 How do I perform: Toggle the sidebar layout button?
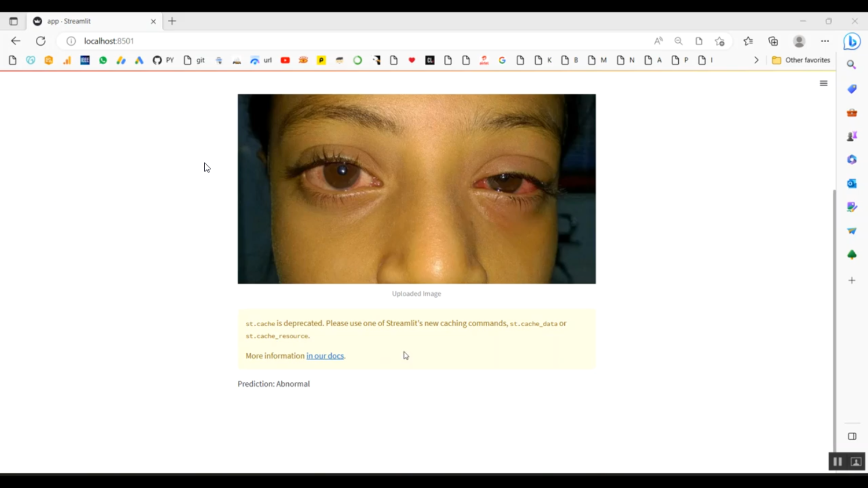[852, 437]
